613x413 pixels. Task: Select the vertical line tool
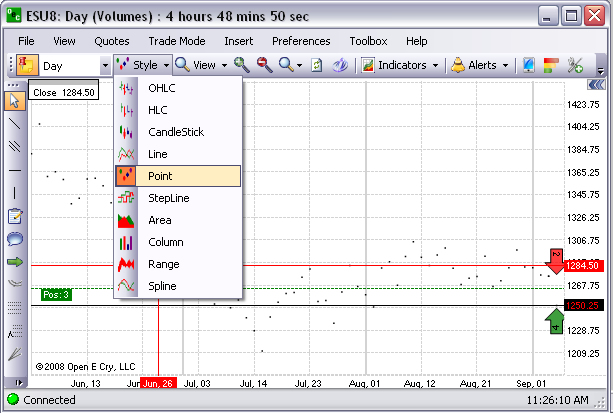pos(14,193)
